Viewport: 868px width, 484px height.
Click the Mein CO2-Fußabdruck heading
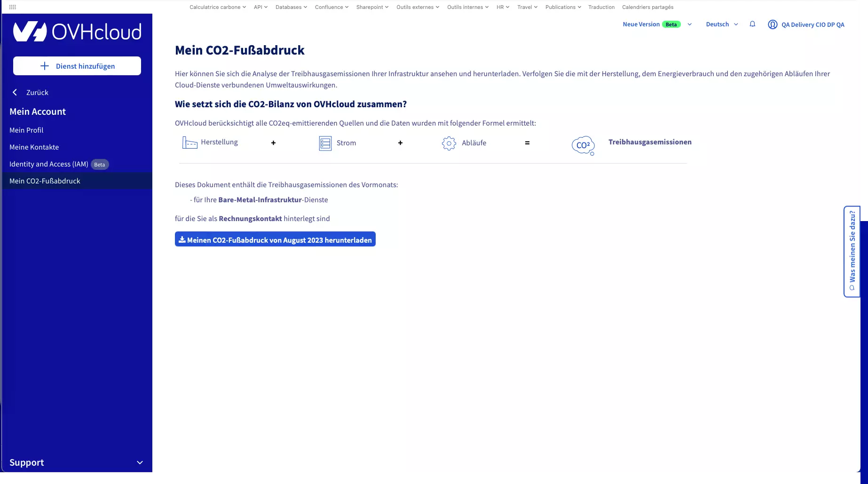[240, 50]
